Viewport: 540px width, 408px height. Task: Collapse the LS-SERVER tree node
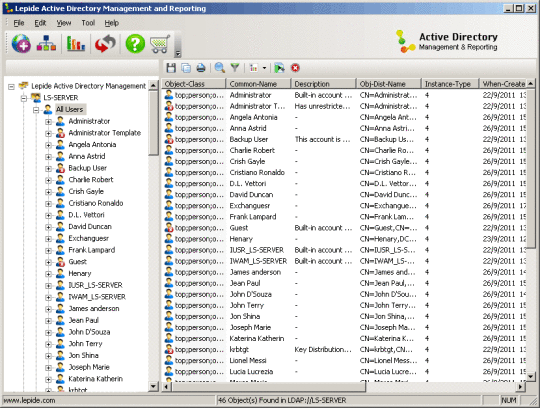pyautogui.click(x=23, y=98)
